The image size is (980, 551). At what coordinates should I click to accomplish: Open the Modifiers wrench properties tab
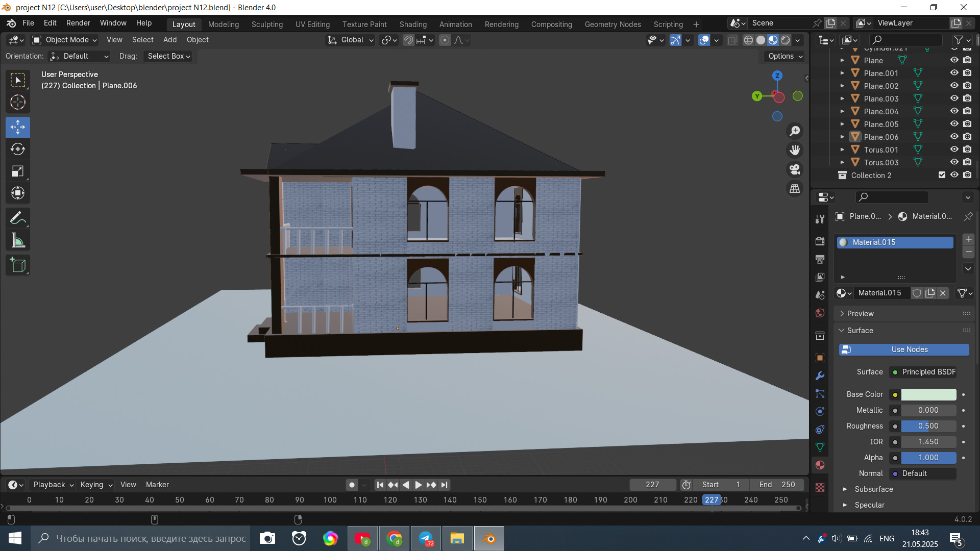point(820,376)
